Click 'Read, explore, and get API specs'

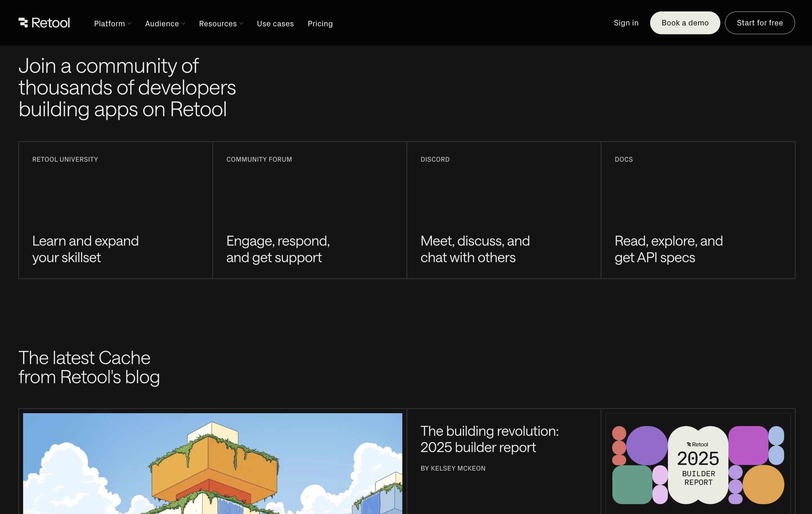[x=668, y=249]
